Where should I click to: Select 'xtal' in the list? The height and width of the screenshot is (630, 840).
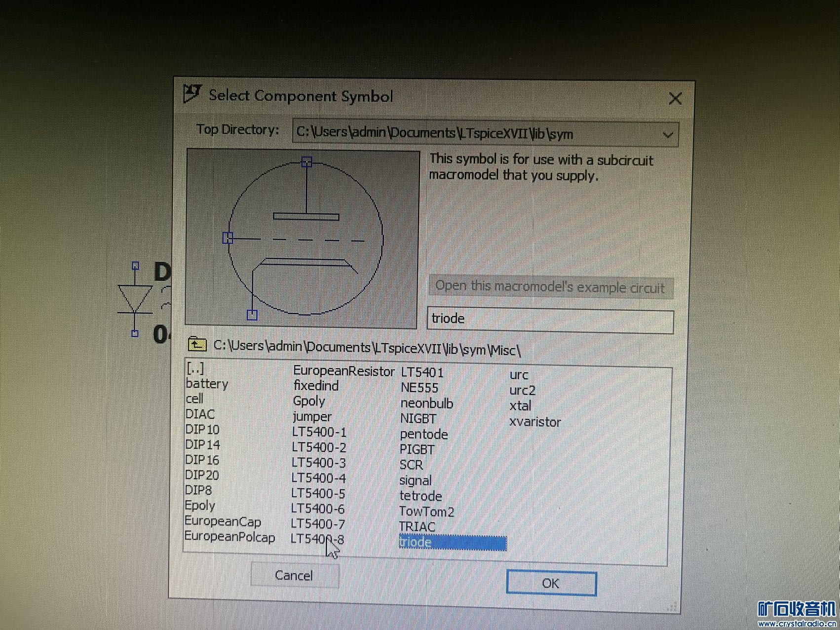520,406
